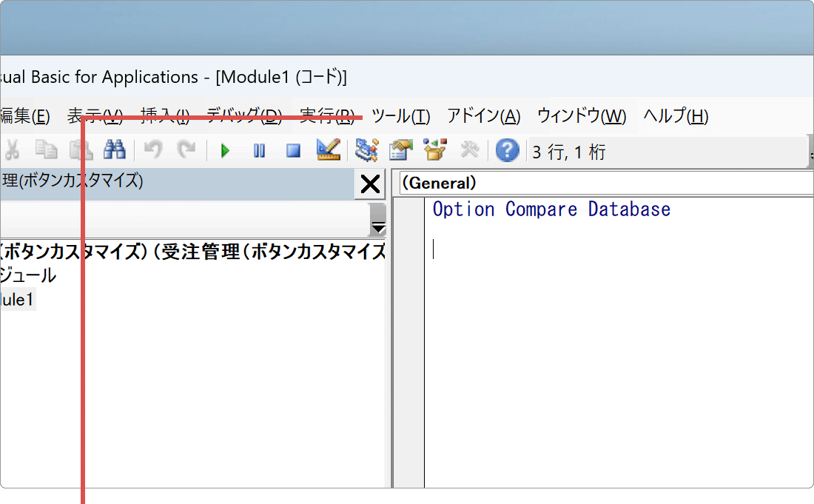
Task: Copy selected code with the Copy icon
Action: click(46, 150)
